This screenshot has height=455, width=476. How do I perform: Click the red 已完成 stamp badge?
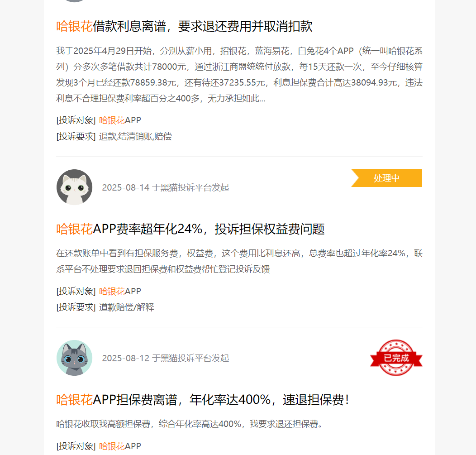[396, 358]
